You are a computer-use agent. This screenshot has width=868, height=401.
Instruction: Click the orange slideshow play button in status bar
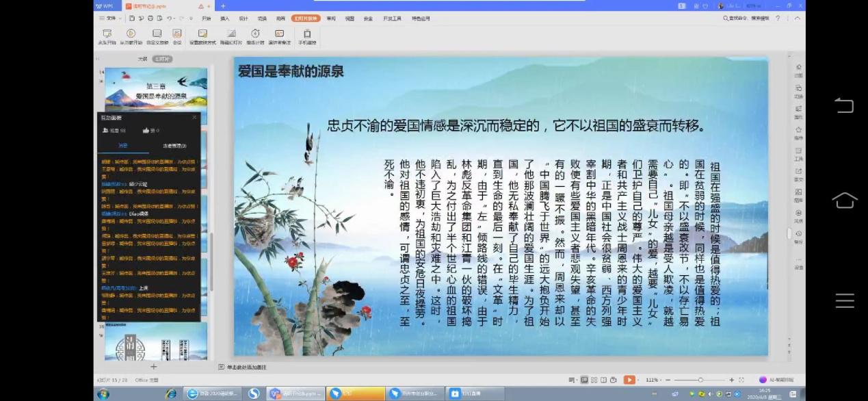629,380
